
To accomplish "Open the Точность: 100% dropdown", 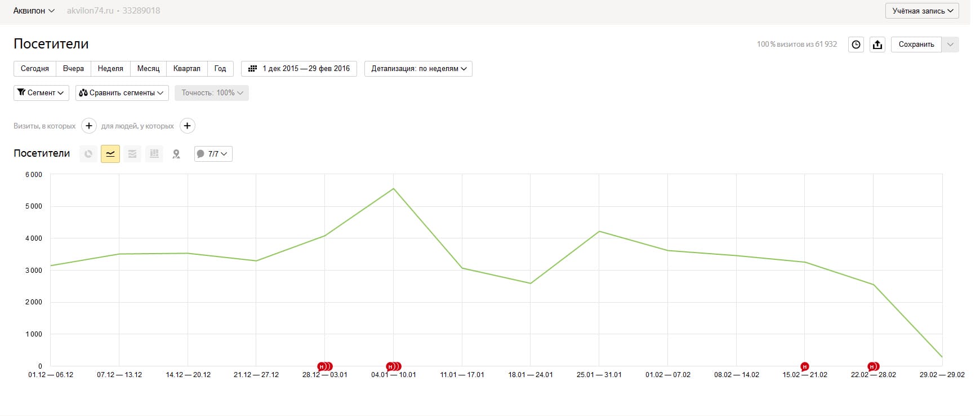I will click(x=212, y=93).
